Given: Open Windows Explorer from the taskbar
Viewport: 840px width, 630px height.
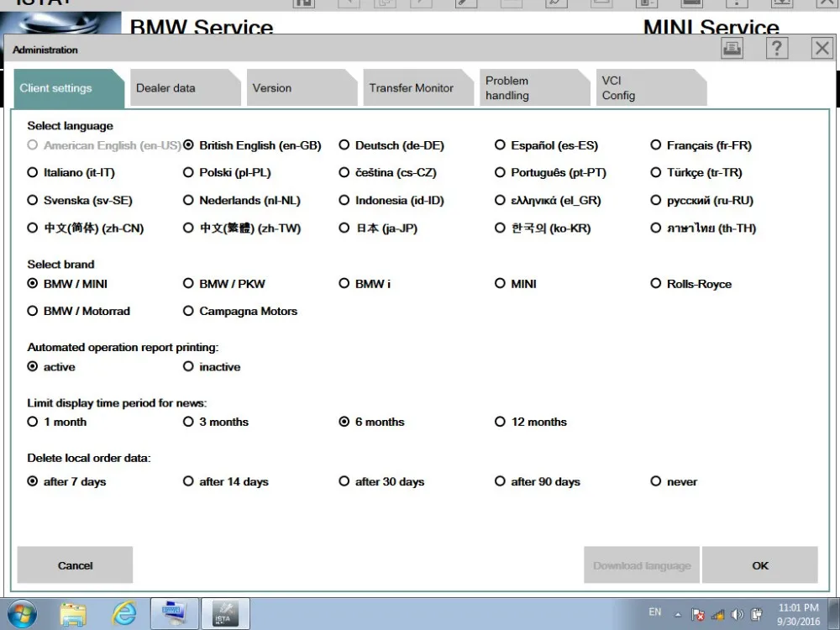Looking at the screenshot, I should 73,615.
